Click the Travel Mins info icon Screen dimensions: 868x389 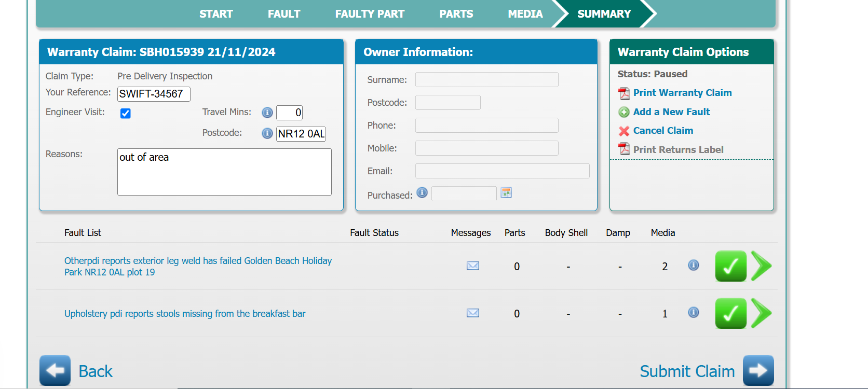click(x=267, y=113)
